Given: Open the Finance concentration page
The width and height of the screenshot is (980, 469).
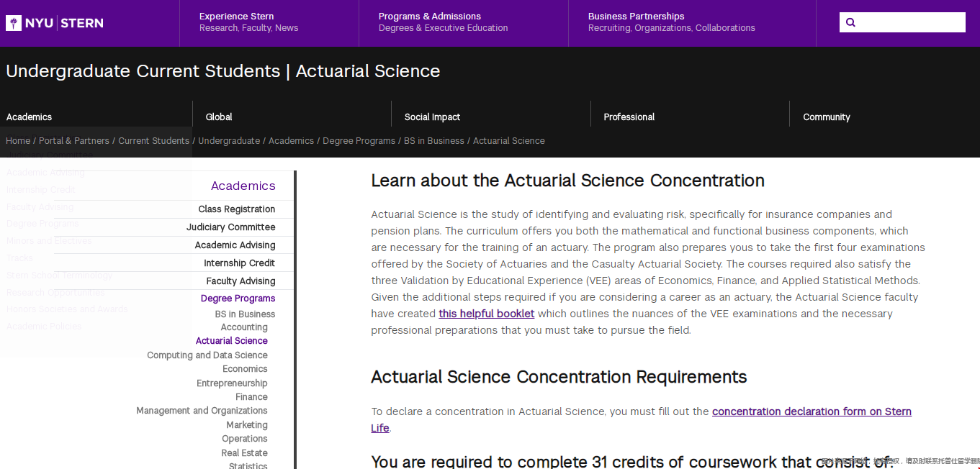Looking at the screenshot, I should (251, 397).
